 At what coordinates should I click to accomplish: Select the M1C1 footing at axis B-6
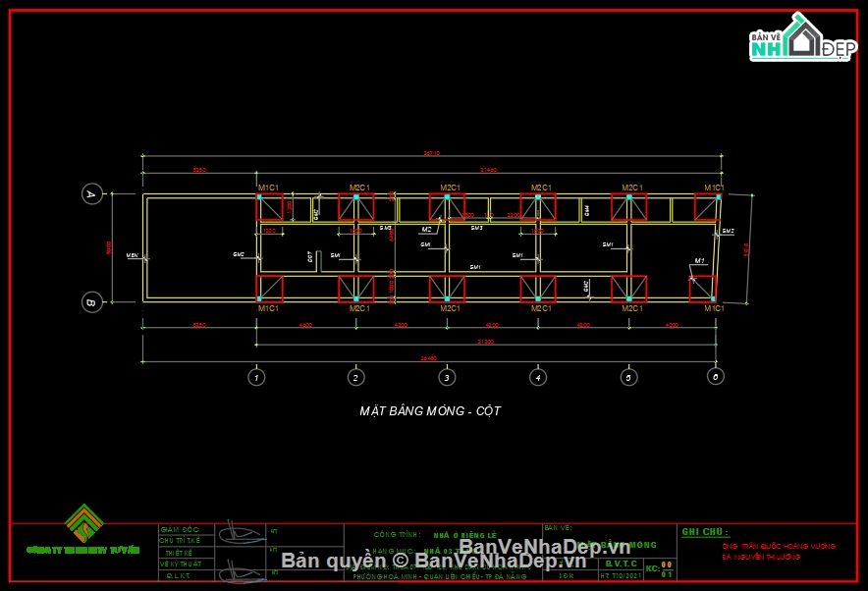coord(701,289)
